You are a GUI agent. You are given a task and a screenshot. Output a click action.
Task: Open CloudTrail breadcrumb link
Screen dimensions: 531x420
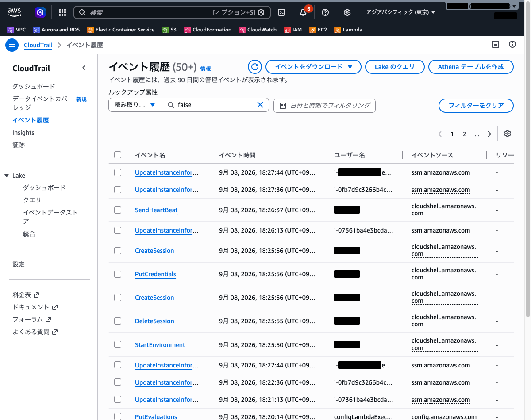click(38, 45)
